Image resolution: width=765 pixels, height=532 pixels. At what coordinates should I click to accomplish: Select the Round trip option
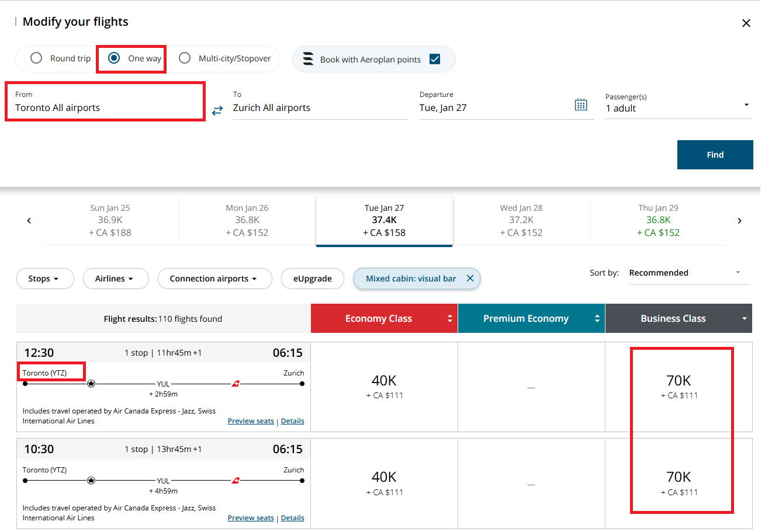pos(36,58)
